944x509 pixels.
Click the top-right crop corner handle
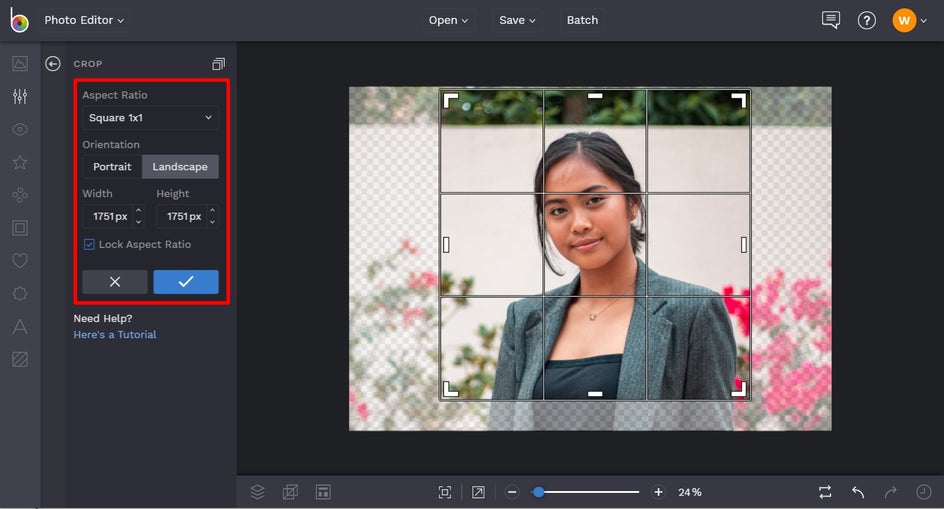(x=739, y=101)
